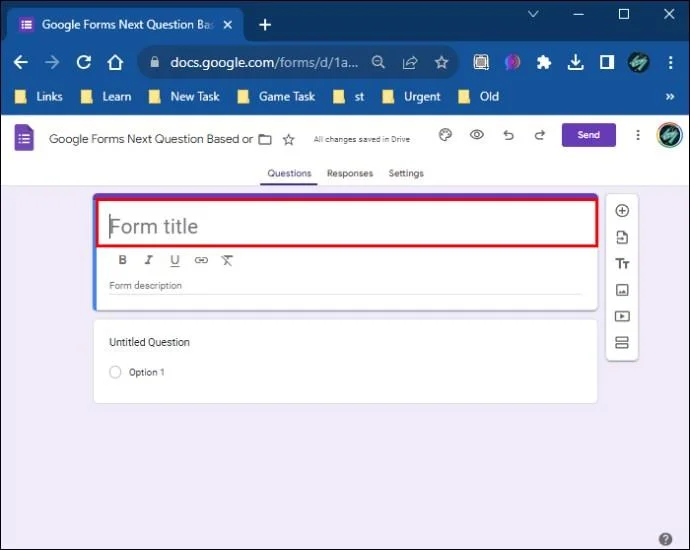Click the Untitled Question text
The height and width of the screenshot is (550, 690).
[149, 342]
